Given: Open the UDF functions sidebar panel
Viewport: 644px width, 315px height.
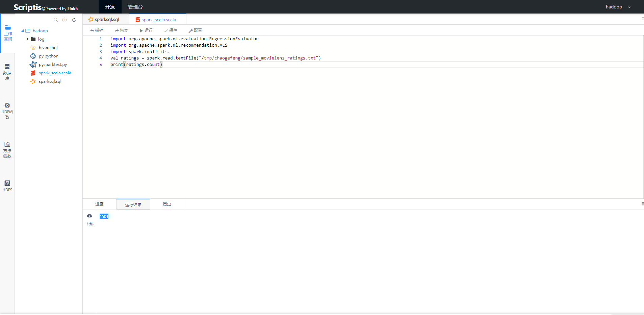Looking at the screenshot, I should pyautogui.click(x=7, y=111).
